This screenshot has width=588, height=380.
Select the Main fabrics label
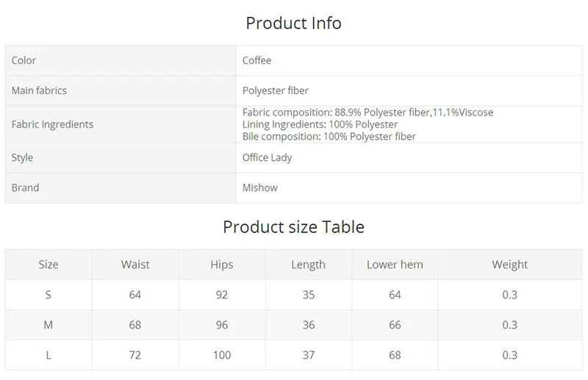coord(39,90)
